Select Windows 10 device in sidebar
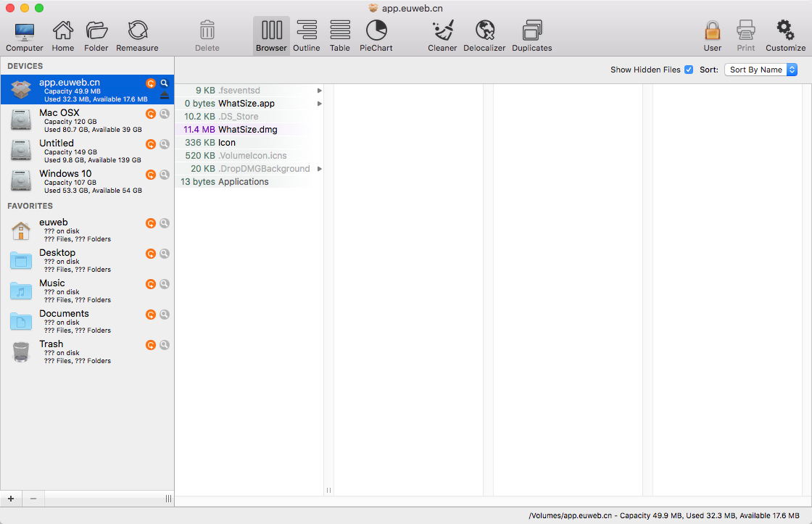This screenshot has width=812, height=524. click(x=87, y=181)
